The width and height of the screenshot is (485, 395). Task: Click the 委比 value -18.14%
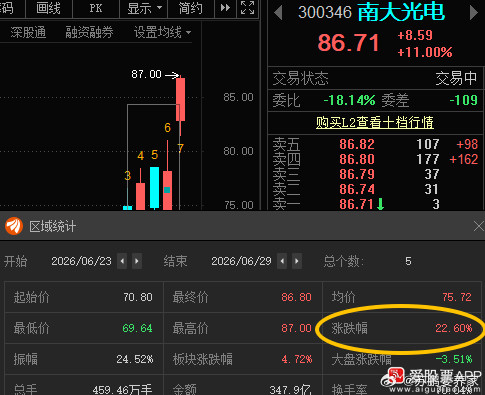pos(349,100)
